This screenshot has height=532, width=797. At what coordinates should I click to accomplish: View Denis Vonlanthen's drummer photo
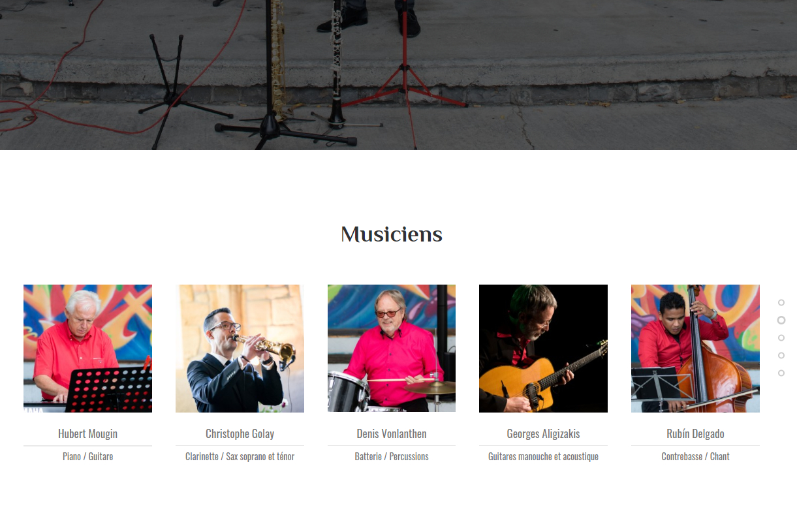point(392,349)
